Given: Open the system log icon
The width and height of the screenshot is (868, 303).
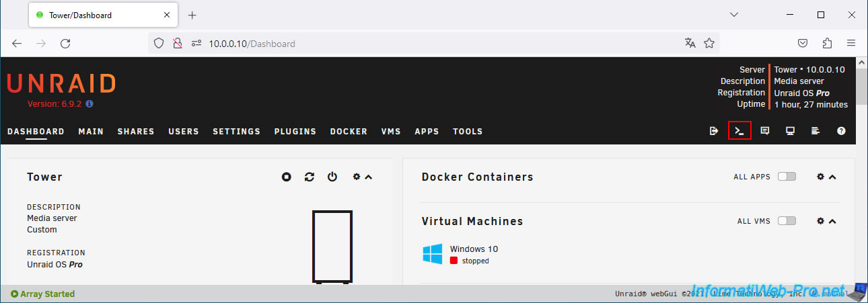Looking at the screenshot, I should (x=816, y=131).
